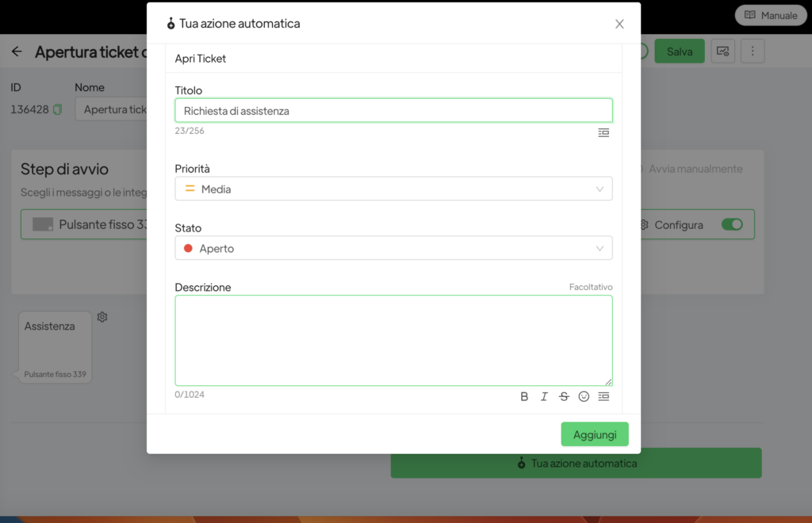Open the preview icon beside Salva
Image resolution: width=812 pixels, height=523 pixels.
[x=722, y=52]
